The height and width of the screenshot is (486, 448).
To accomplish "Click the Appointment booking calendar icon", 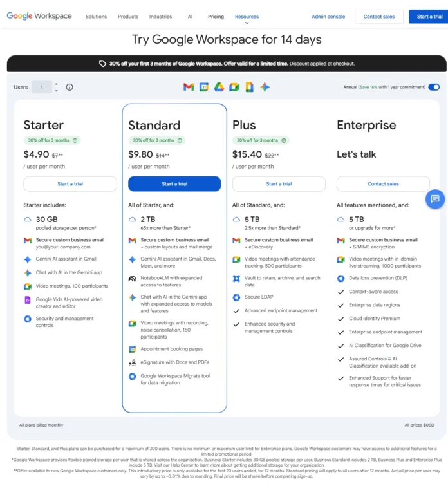I will point(133,350).
